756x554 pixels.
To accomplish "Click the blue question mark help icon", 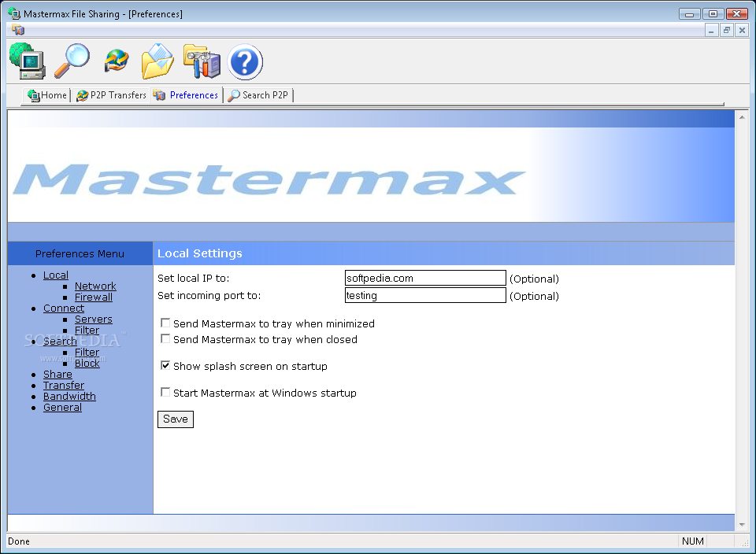I will 245,61.
